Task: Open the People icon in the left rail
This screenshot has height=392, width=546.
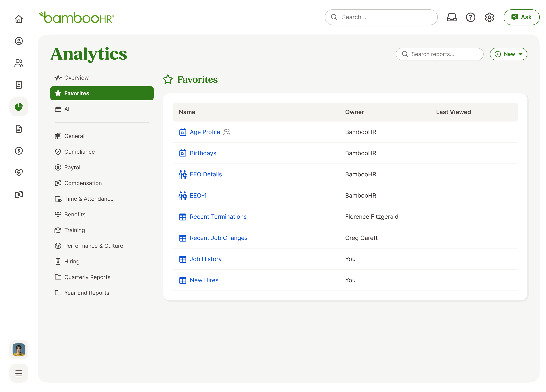Action: (x=19, y=63)
